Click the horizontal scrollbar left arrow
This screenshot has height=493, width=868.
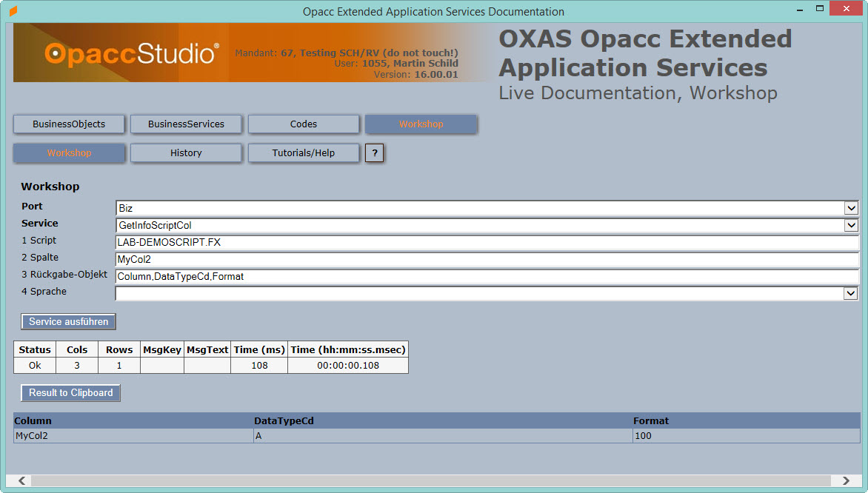[22, 480]
